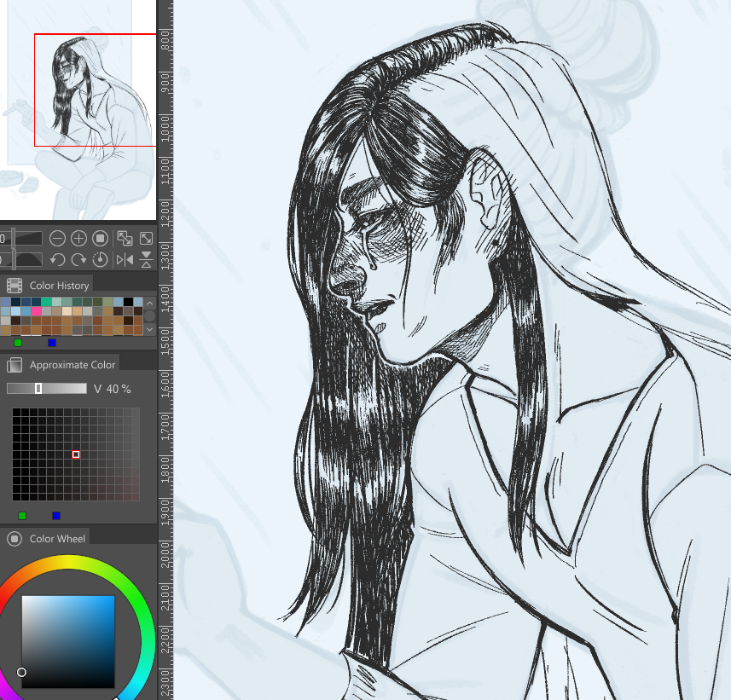
Task: Reset the canvas rotation
Action: tap(100, 259)
